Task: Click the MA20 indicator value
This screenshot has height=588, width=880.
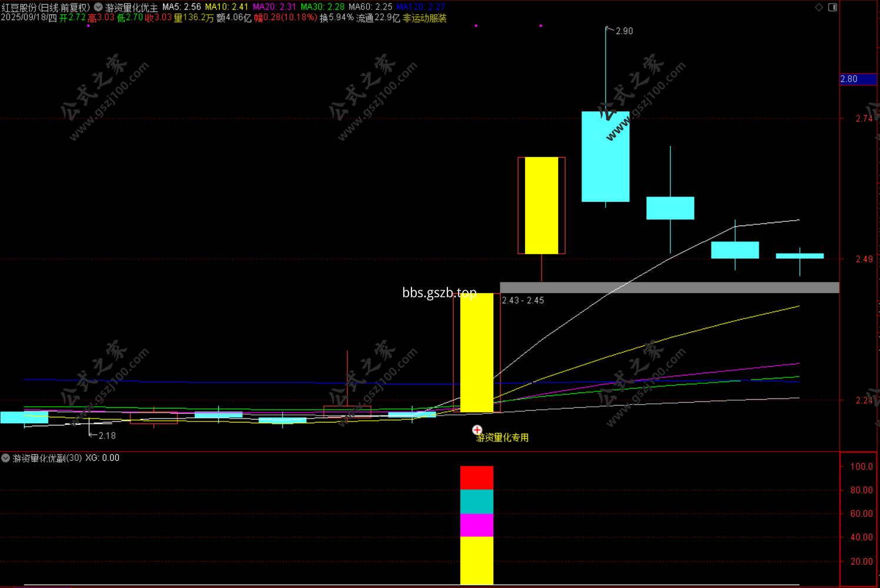Action: (288, 7)
